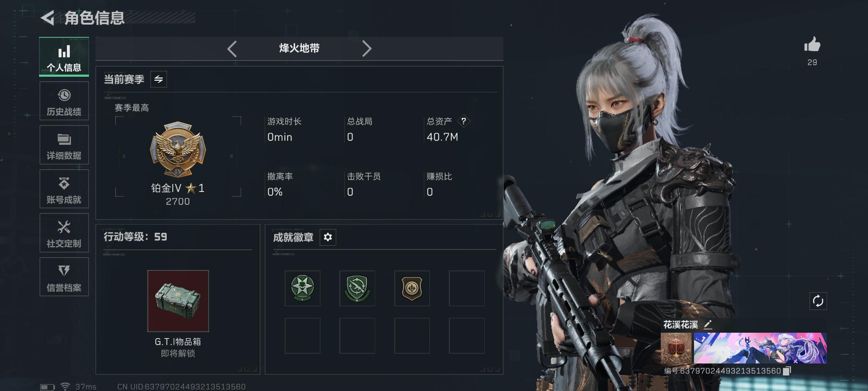This screenshot has height=391, width=868.
Task: Open the 详细数据 tab
Action: (x=64, y=145)
